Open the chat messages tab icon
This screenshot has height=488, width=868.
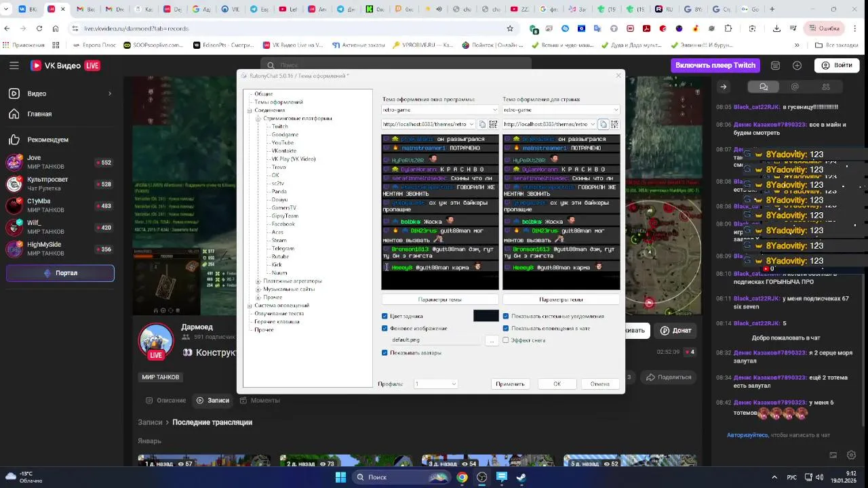pyautogui.click(x=764, y=87)
